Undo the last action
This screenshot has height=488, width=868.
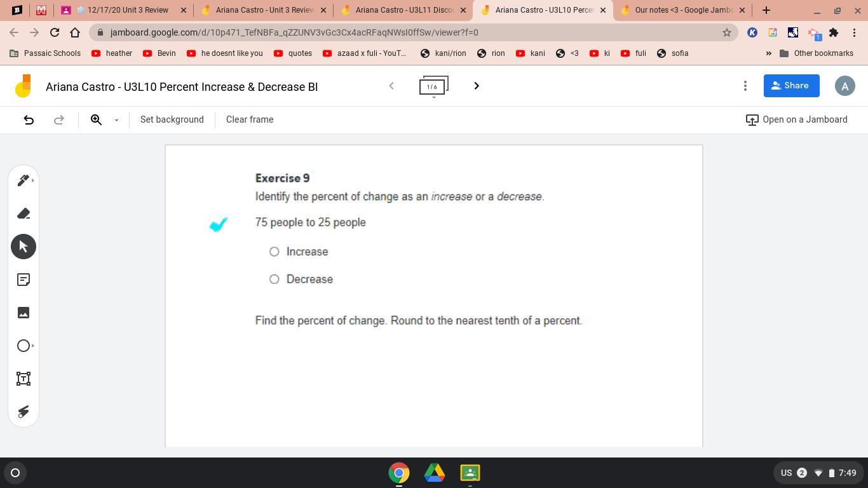coord(29,119)
